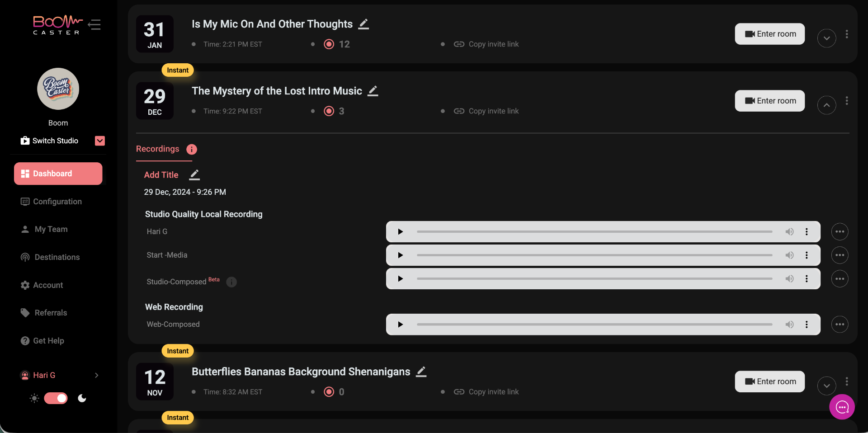Screen dimensions: 868x433
Task: Play the Studio-Composed recording
Action: (x=400, y=279)
